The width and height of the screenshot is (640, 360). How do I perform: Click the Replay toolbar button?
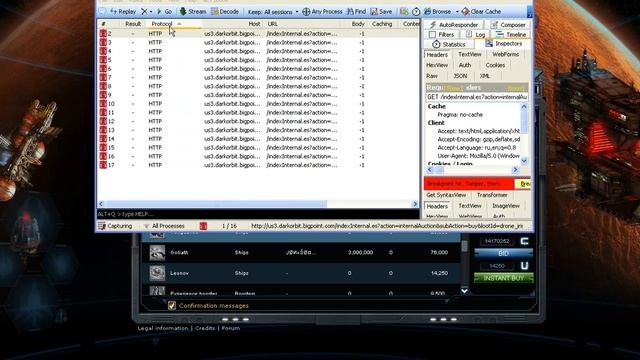[x=123, y=12]
